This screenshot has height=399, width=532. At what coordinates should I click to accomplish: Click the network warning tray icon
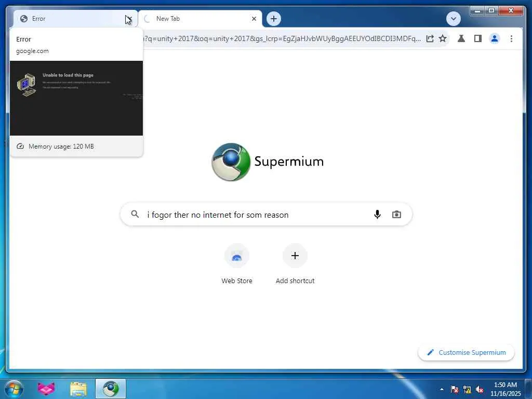coord(467,389)
